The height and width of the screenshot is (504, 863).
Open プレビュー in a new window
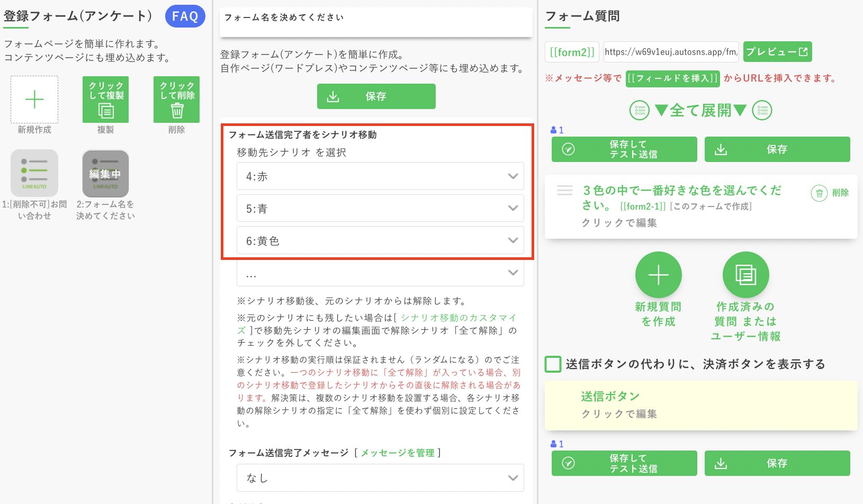coord(777,52)
